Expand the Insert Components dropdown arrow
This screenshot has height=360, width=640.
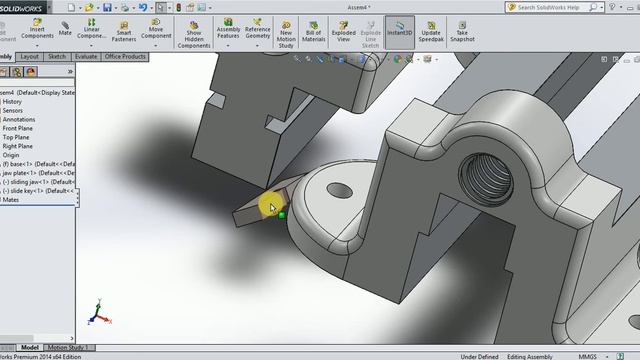(x=37, y=46)
